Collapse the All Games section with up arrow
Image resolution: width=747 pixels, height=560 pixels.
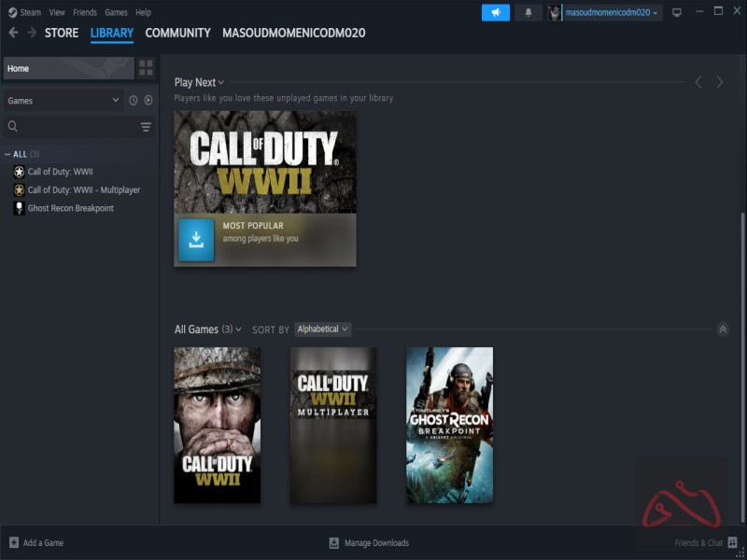point(722,329)
